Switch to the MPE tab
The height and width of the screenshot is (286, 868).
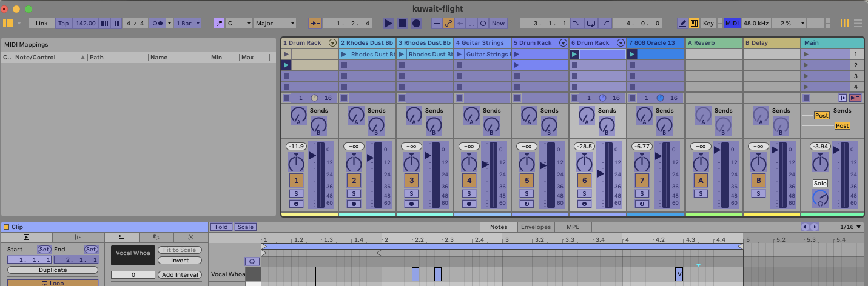tap(573, 227)
